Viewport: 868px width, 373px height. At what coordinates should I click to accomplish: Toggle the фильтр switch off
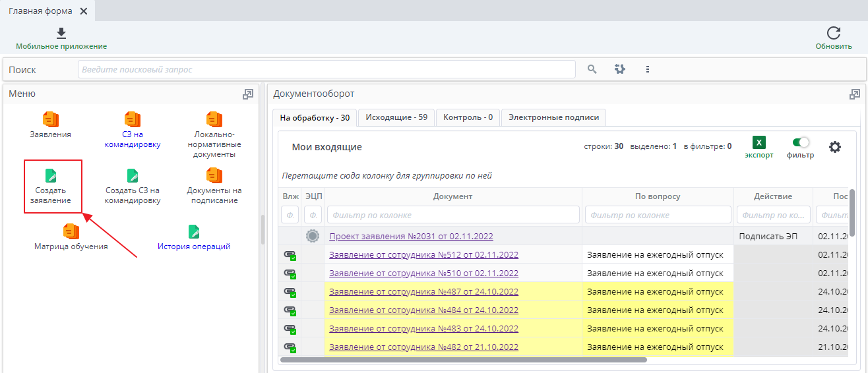click(801, 142)
